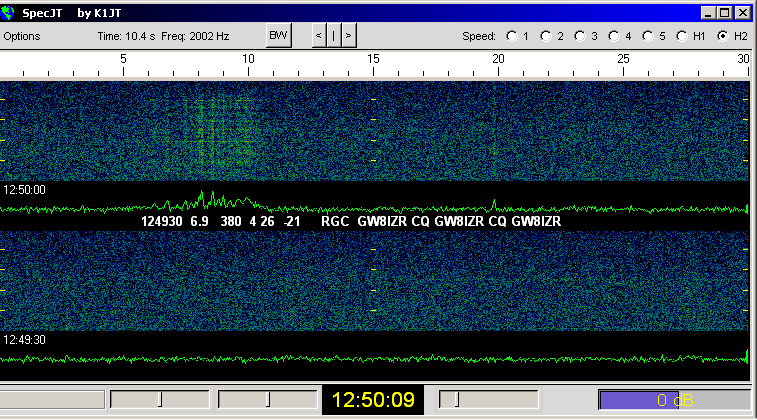The width and height of the screenshot is (757, 420).
Task: Click the '380' width value in decode line
Action: [231, 222]
